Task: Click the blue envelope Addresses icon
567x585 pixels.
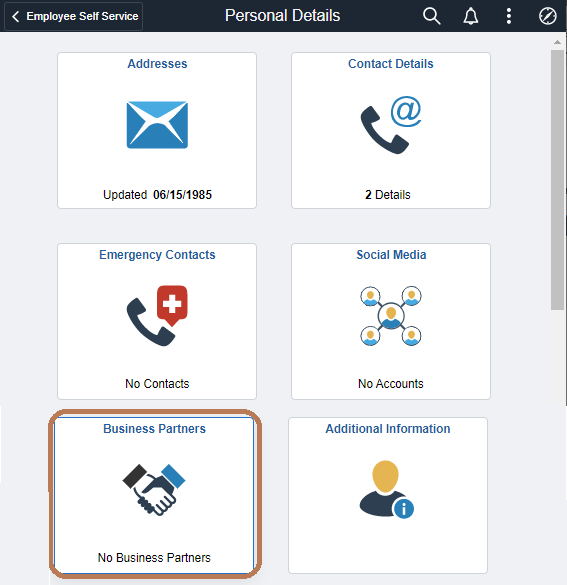Action: coord(157,125)
